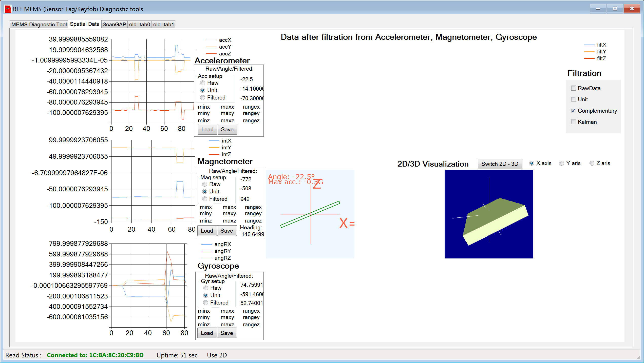The height and width of the screenshot is (363, 644).
Task: Select Raw option in Acc setup
Action: coord(203,83)
